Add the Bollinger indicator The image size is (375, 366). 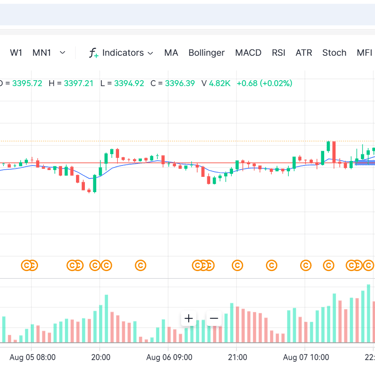[206, 53]
